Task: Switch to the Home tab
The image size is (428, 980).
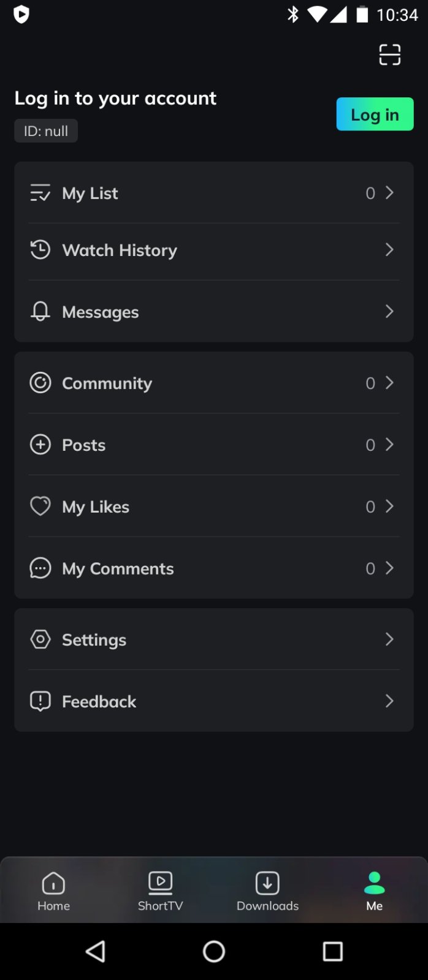Action: 54,891
